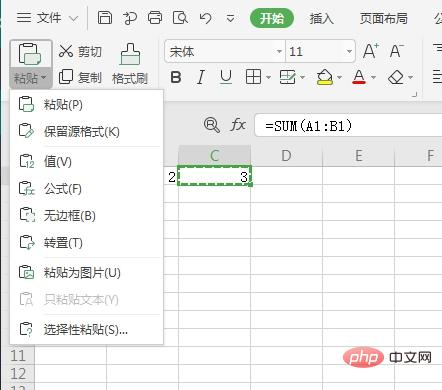Expand the quick access toolbar customize arrow
Viewport: 442px width, 390px height.
(230, 18)
